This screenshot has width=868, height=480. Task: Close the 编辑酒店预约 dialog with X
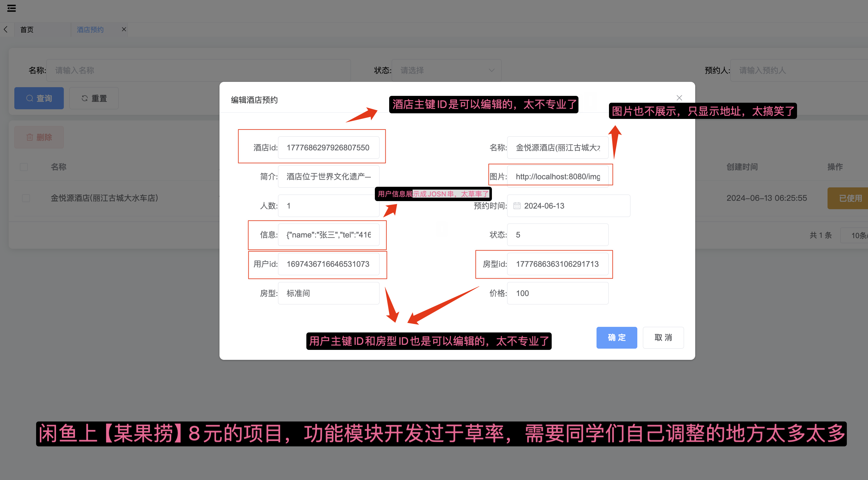(x=679, y=98)
